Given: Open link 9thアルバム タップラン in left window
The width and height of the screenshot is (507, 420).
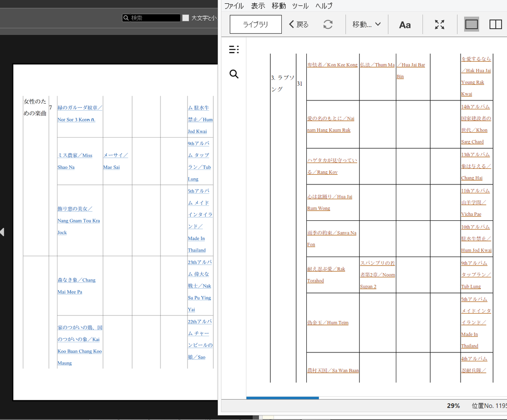Looking at the screenshot, I should [199, 161].
